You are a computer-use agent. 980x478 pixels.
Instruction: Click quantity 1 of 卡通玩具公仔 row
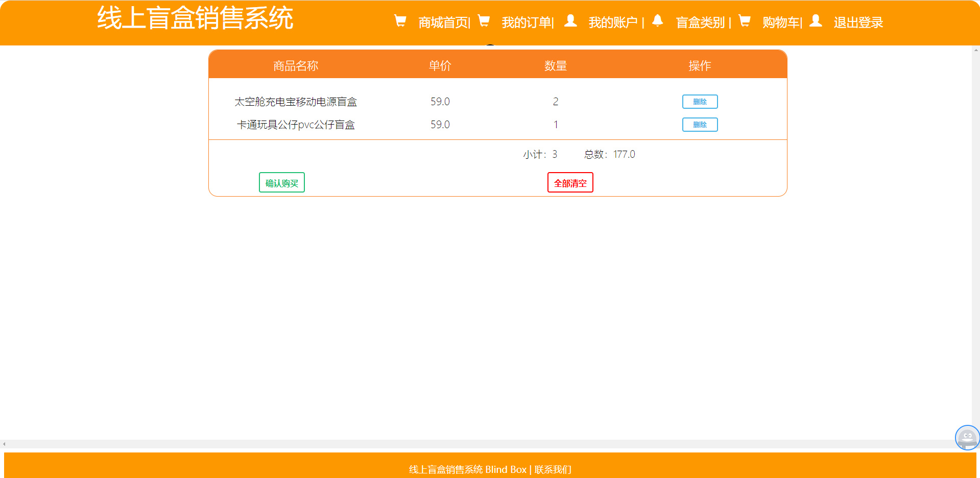pyautogui.click(x=556, y=125)
